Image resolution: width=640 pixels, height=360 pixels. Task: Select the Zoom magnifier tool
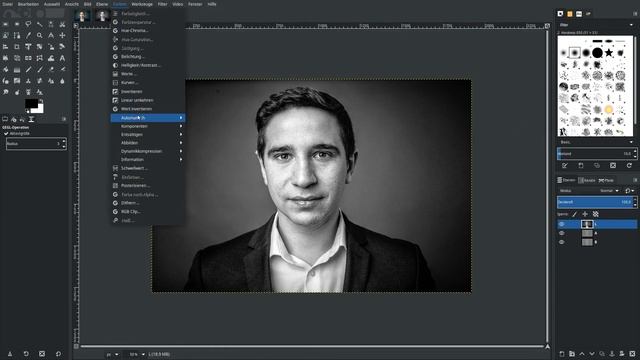tap(40, 36)
